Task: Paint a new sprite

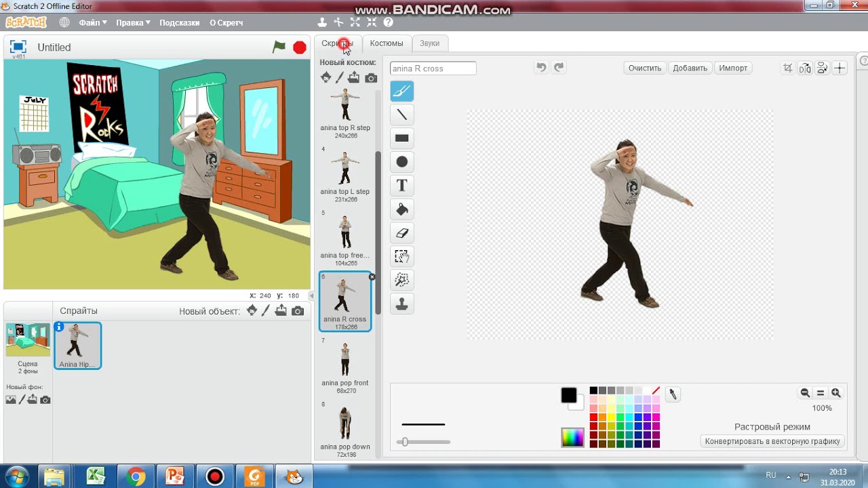Action: pos(266,311)
